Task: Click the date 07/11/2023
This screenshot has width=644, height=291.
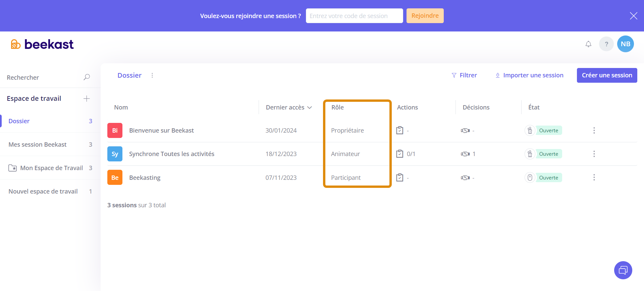Action: click(281, 178)
